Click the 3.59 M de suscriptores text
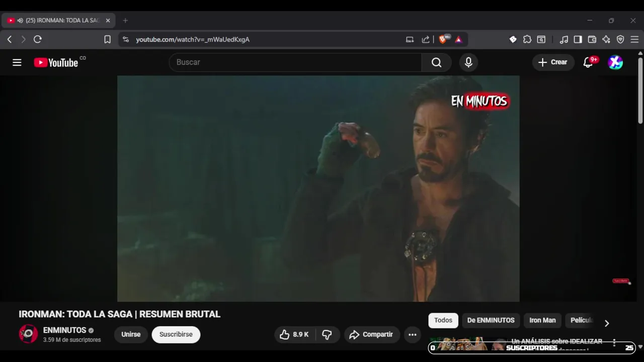Screen dimensions: 644x362 (72, 340)
